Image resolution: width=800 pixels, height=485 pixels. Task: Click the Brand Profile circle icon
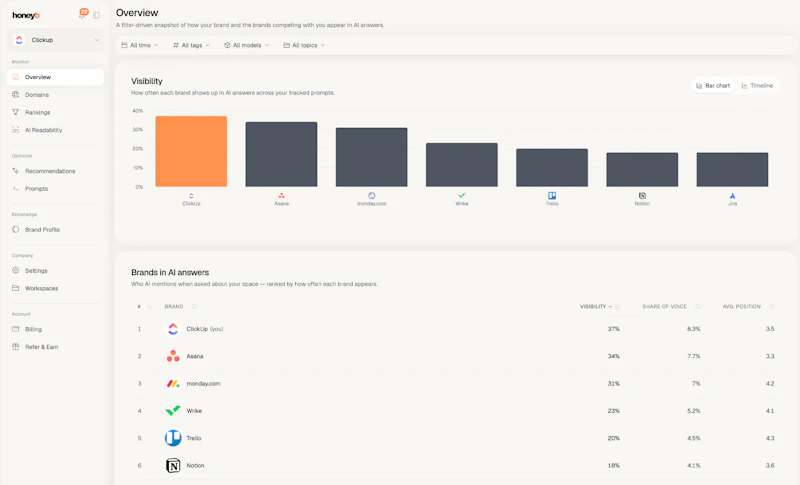15,229
